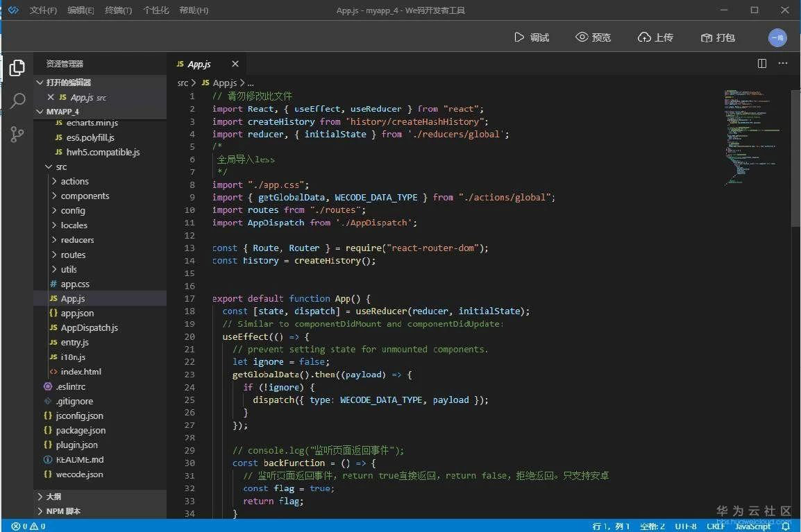Screen dimensions: 801x532
Task: Open the editor more actions ellipsis
Action: (x=783, y=63)
